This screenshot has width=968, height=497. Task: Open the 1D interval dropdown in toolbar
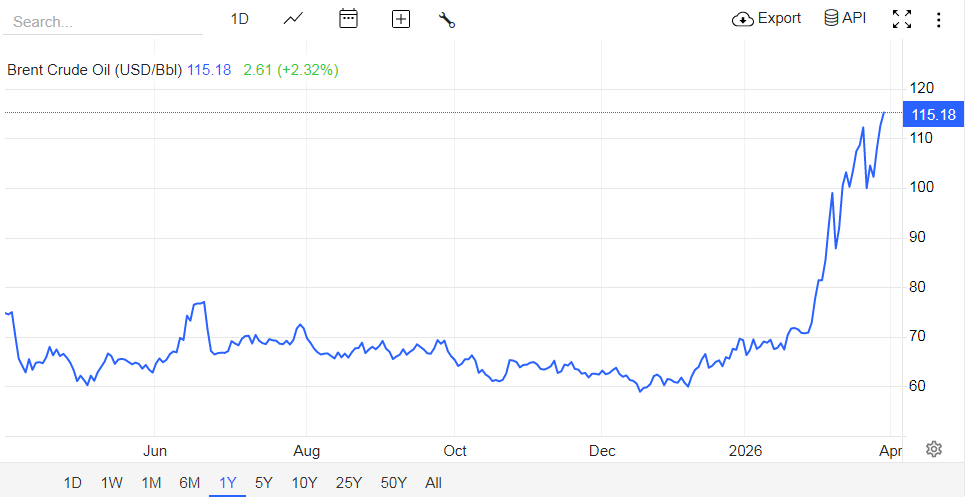(239, 19)
